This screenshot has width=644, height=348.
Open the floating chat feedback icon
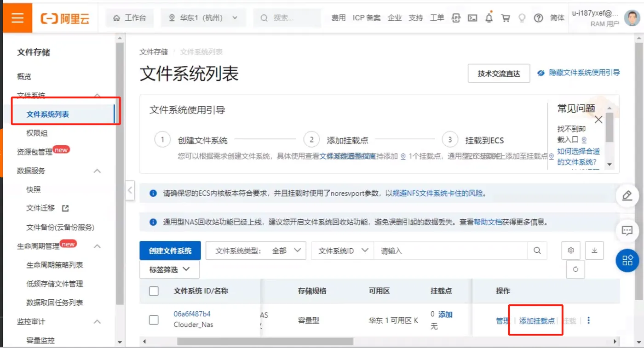point(627,230)
